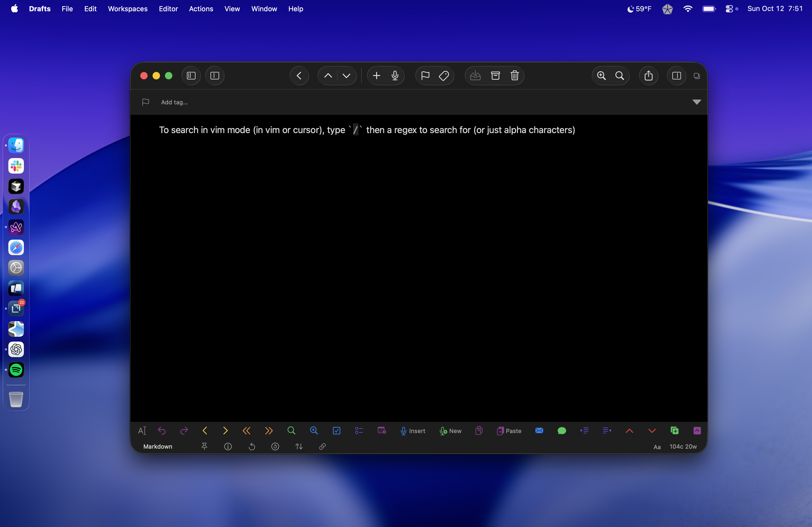Open the Workspaces menu

point(128,9)
